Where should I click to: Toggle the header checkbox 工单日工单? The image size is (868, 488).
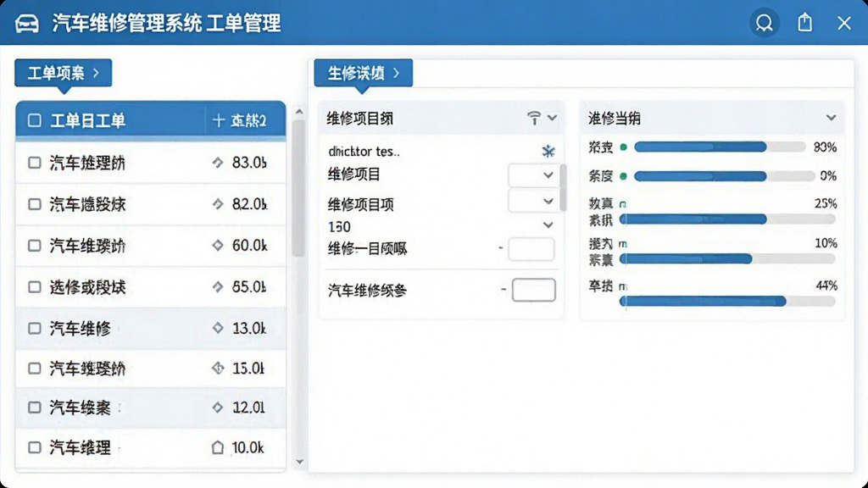tap(34, 120)
